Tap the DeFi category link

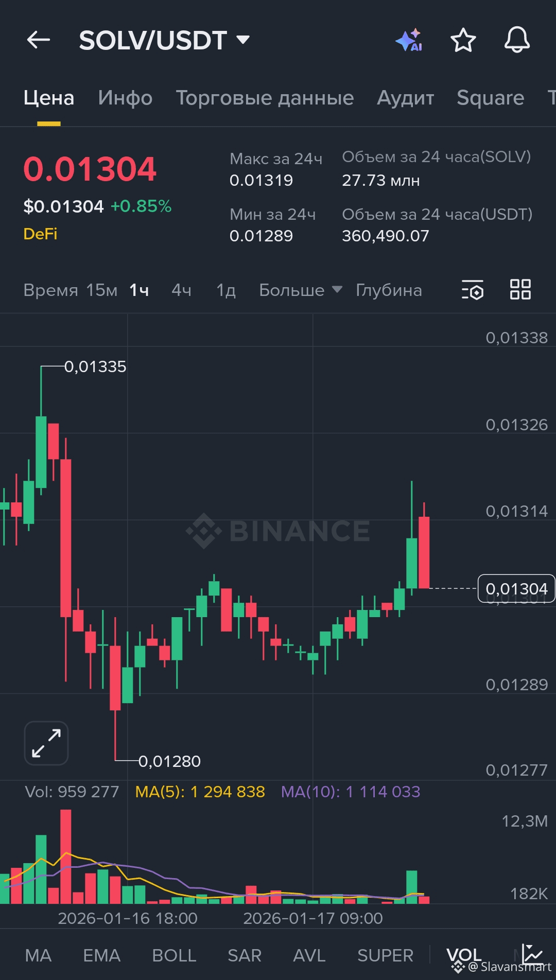pos(40,234)
